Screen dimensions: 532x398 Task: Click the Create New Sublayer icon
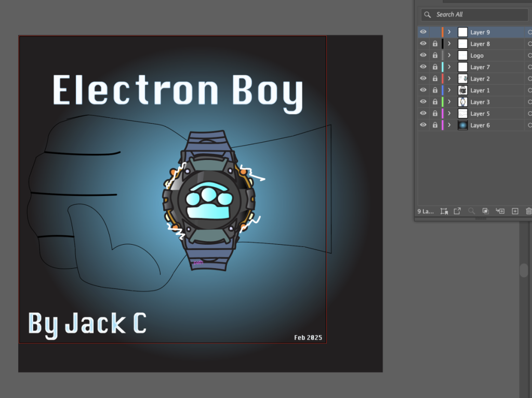coord(500,211)
